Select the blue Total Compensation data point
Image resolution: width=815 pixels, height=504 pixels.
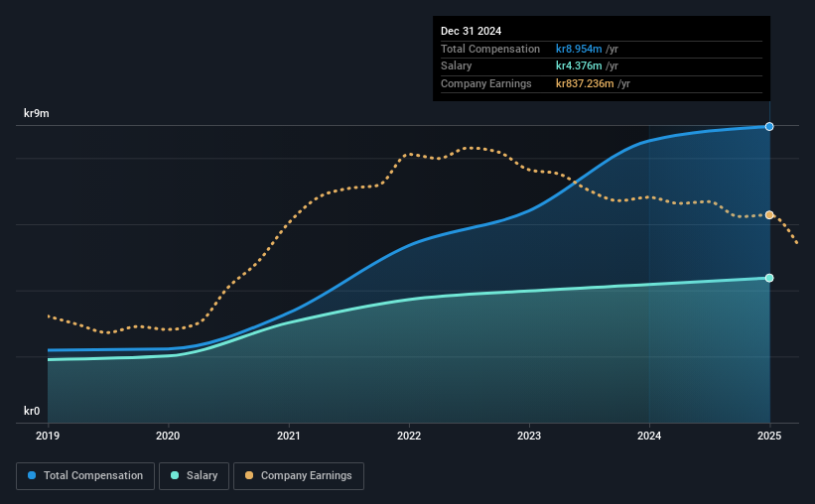point(769,126)
